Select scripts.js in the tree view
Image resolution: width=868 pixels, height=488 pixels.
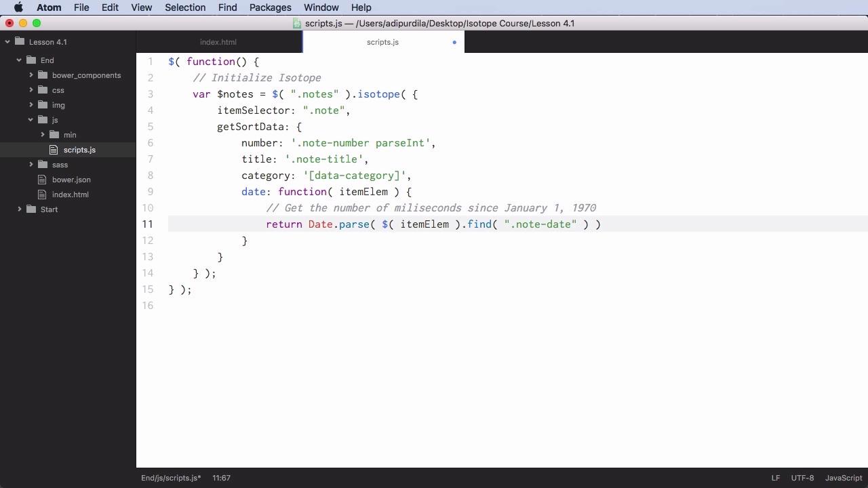pyautogui.click(x=79, y=150)
